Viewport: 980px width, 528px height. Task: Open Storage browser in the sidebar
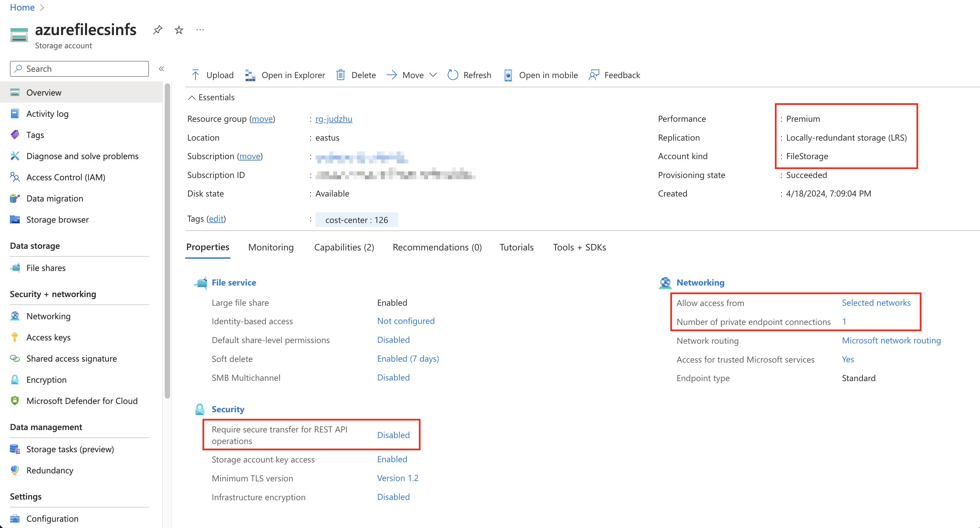(x=58, y=219)
